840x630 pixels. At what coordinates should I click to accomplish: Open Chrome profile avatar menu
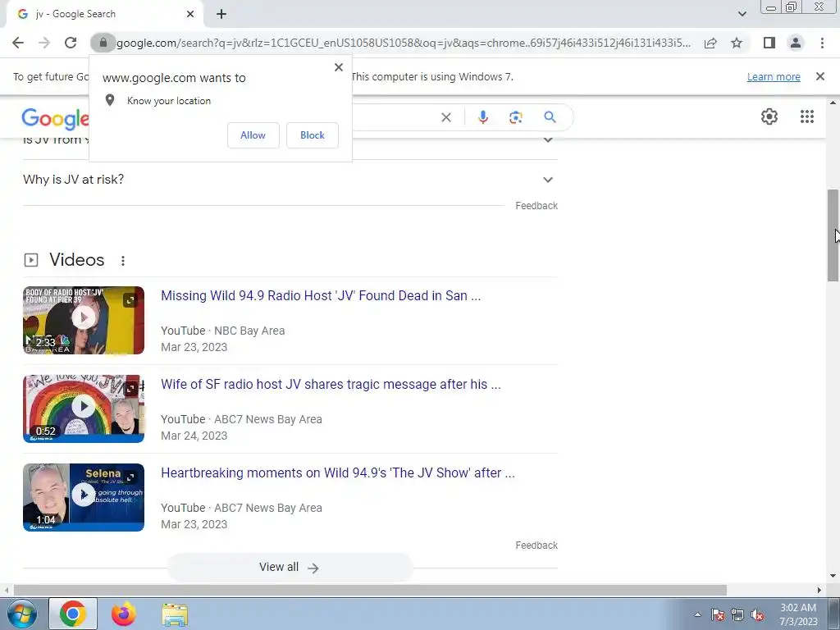(x=796, y=43)
